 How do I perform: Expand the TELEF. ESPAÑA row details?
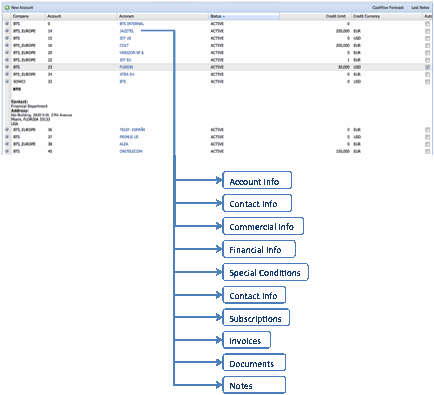[x=7, y=130]
